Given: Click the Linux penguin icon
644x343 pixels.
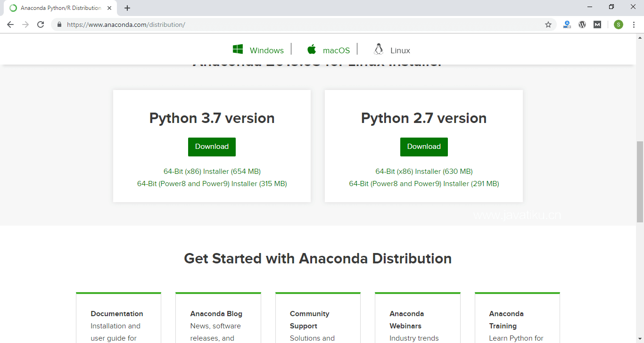Looking at the screenshot, I should coord(379,49).
